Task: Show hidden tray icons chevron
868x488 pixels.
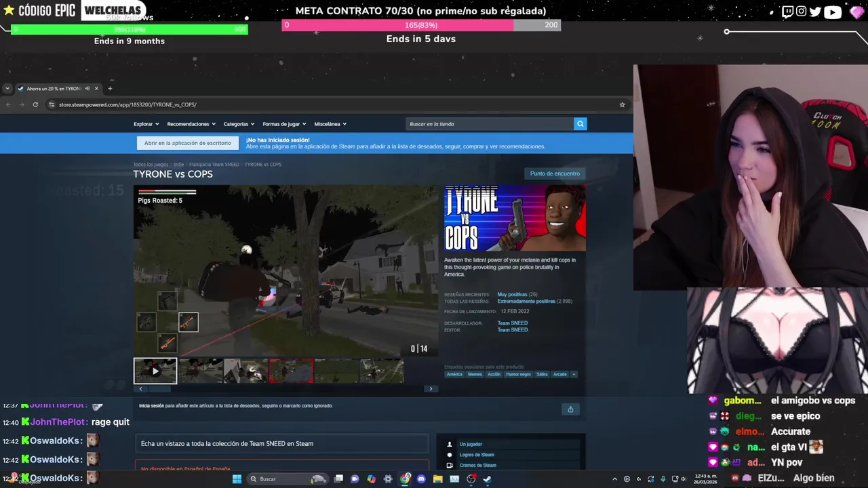Action: pos(614,479)
